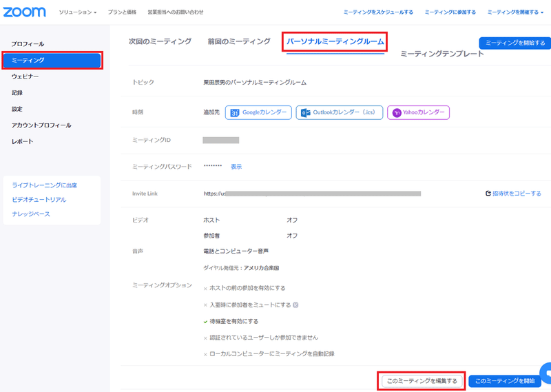Click copy icon beside 招待状をコピーする
Viewport: 551px width, 392px height.
click(488, 194)
